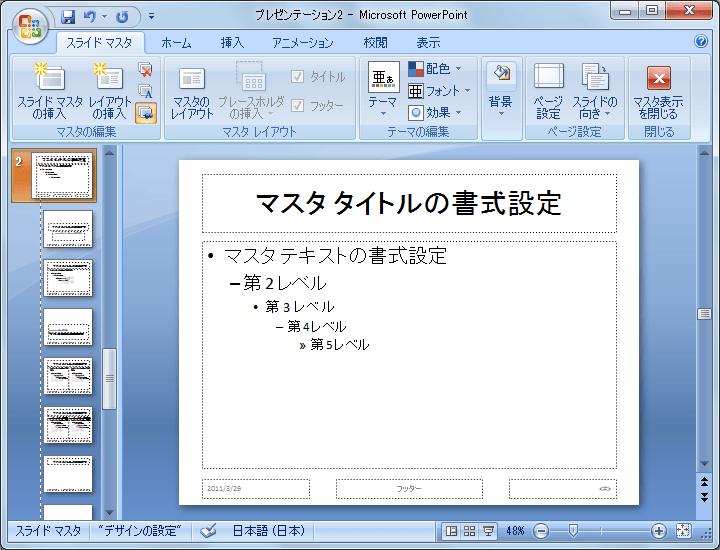Open スライドの向き orientation dropdown
Viewport: 720px width, 550px height.
(595, 92)
